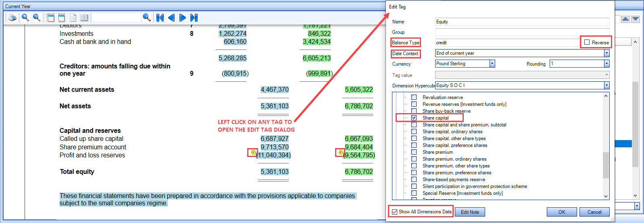Confirm with the OK button

pyautogui.click(x=562, y=212)
